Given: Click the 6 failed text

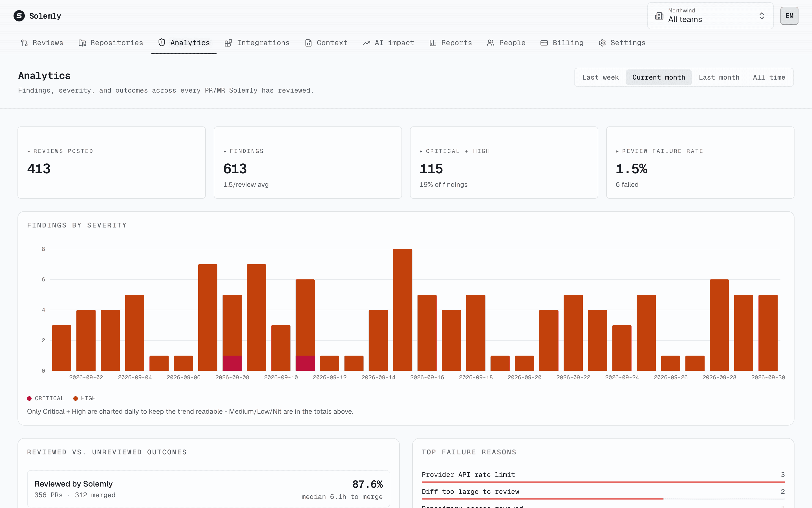Looking at the screenshot, I should [627, 185].
